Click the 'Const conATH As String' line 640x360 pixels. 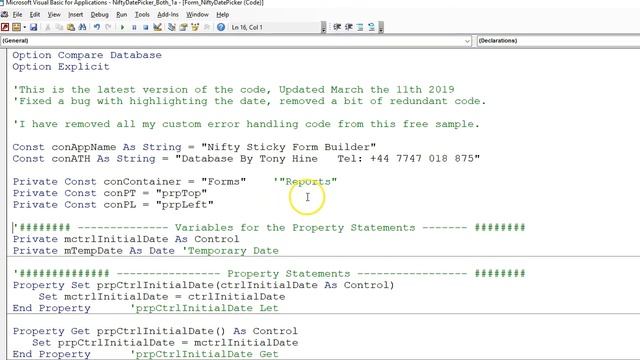point(246,158)
